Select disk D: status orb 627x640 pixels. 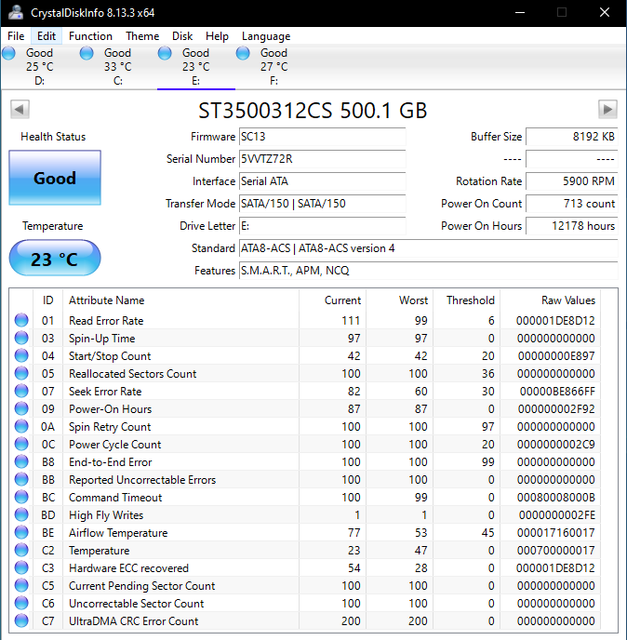pos(9,53)
